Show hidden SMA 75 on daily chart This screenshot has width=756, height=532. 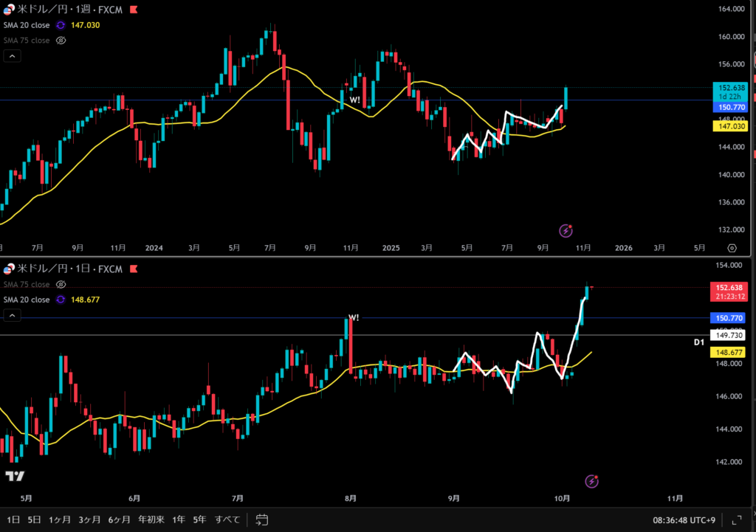click(61, 284)
